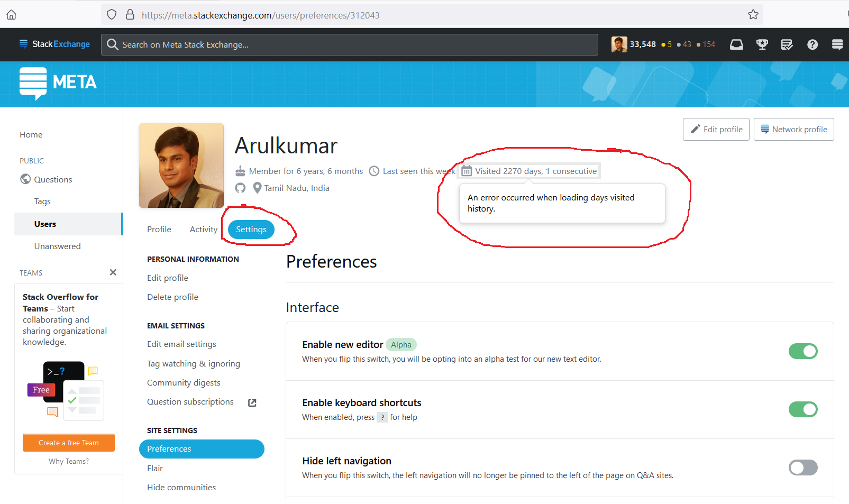The height and width of the screenshot is (504, 849).
Task: Toggle the Enable keyboard shortcuts switch
Action: pyautogui.click(x=803, y=409)
